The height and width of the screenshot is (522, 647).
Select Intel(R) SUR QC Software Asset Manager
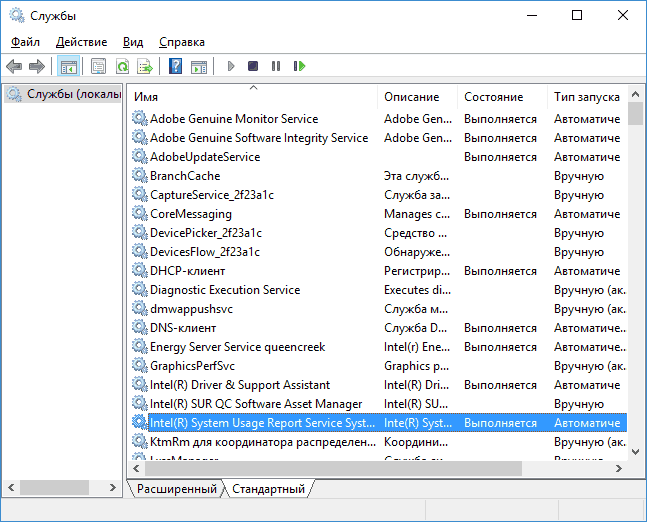[378, 403]
